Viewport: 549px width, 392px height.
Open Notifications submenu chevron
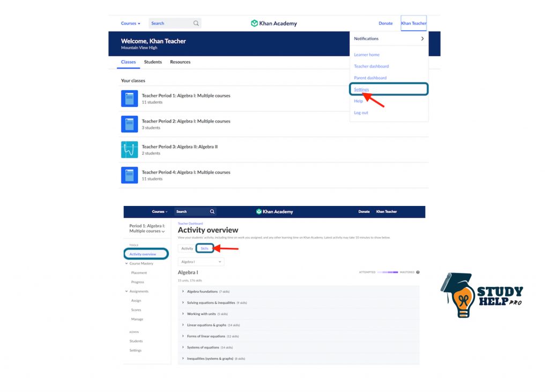422,39
